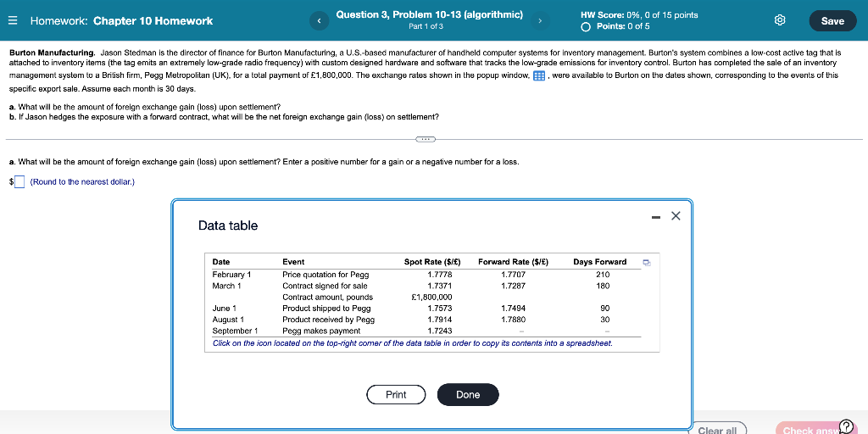Select the August 1 date cell
868x434 pixels.
[229, 320]
